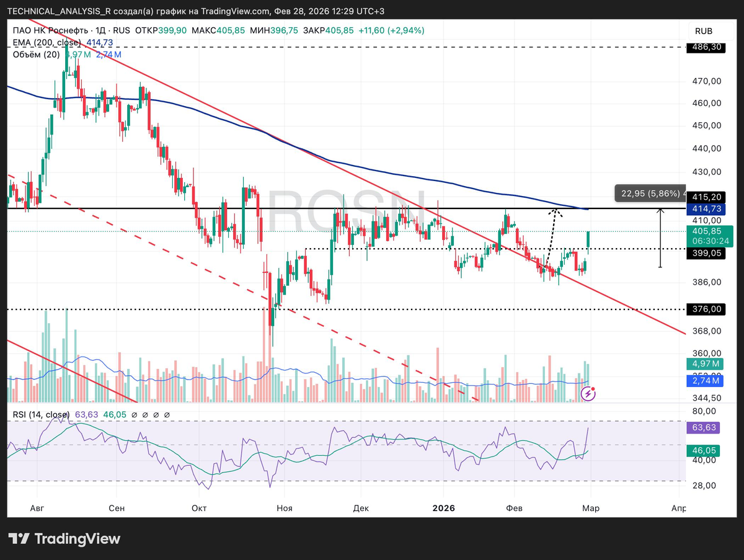Click the Мар label on time axis
Image resolution: width=744 pixels, height=560 pixels.
tap(591, 508)
